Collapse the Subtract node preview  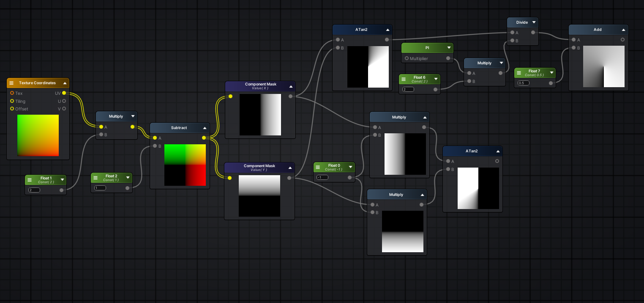(205, 128)
